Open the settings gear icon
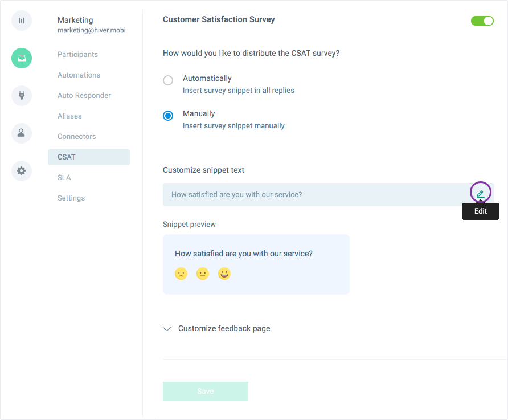This screenshot has height=420, width=508. [x=22, y=171]
